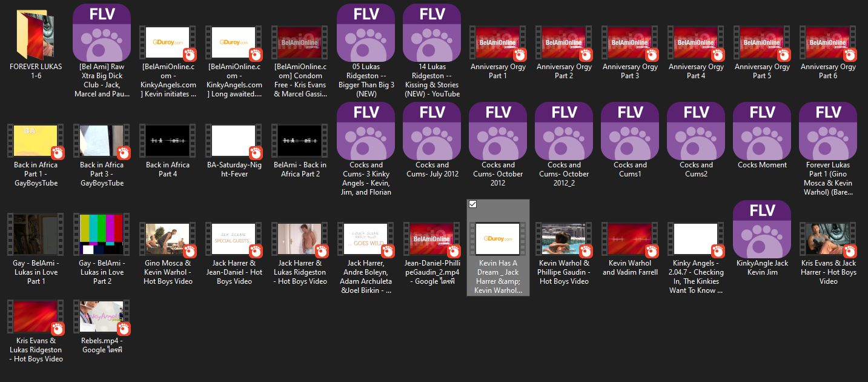
Task: Select the FLV icon labeled October 2012
Action: click(x=498, y=130)
